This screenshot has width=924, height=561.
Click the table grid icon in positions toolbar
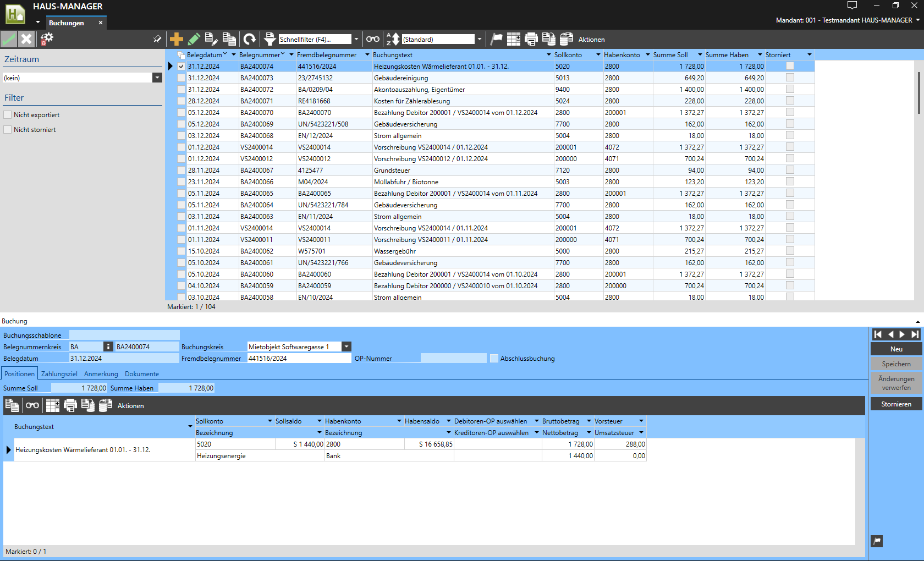click(x=53, y=405)
